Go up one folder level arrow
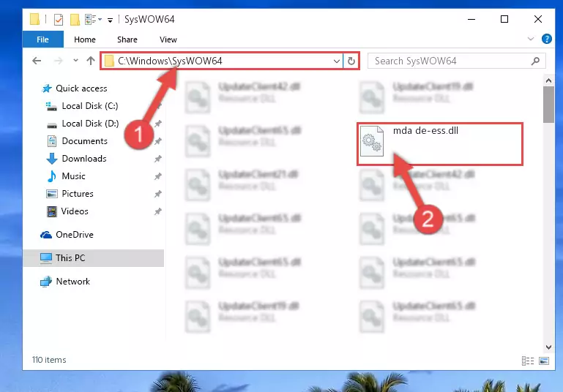Viewport: 563px width, 392px height. click(x=91, y=61)
